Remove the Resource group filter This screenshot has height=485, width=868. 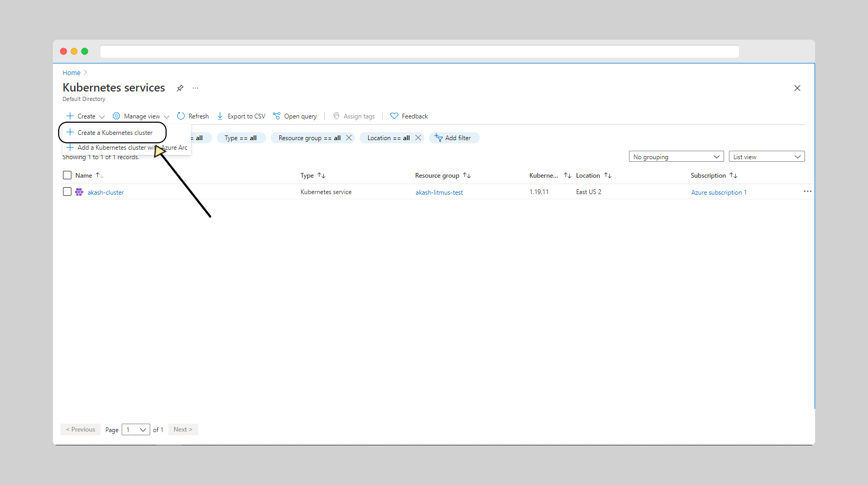[x=349, y=138]
